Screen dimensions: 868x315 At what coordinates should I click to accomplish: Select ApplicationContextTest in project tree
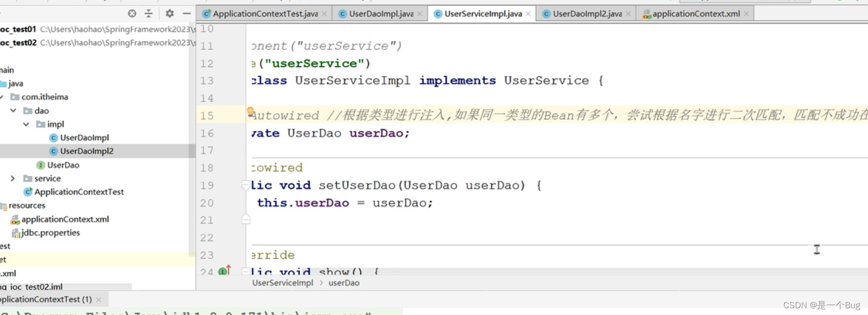click(x=79, y=192)
